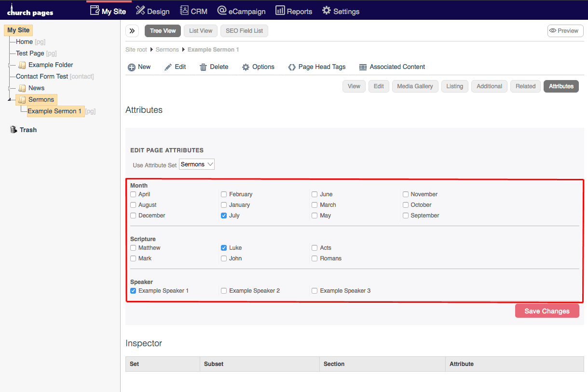Click the My Site page icon
The image size is (588, 392).
(x=95, y=11)
